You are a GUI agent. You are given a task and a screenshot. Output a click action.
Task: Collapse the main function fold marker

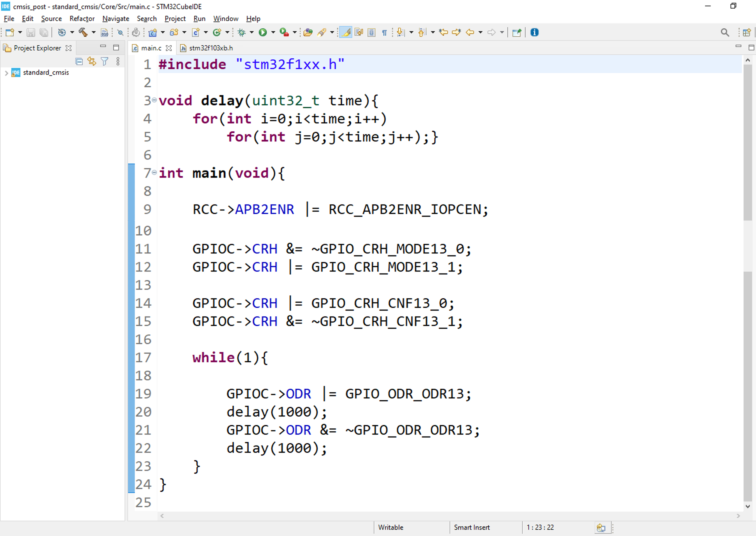point(154,172)
